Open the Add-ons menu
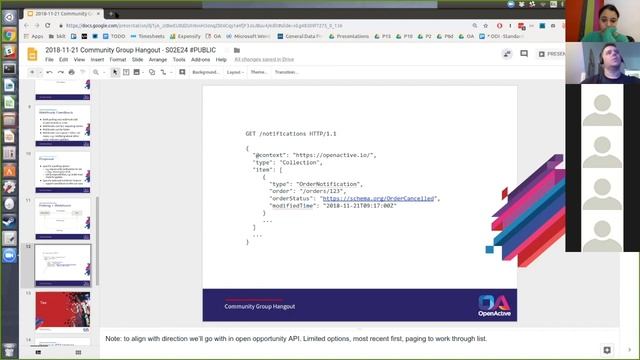 [200, 60]
